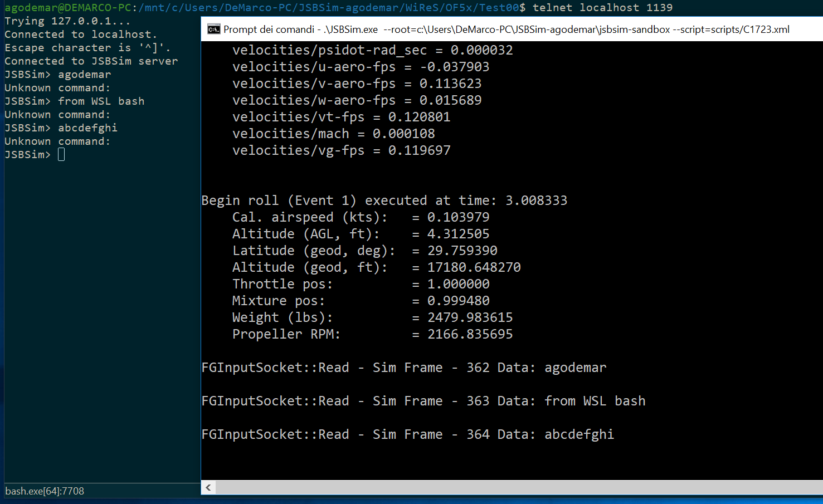Click the velocities/w-aero-fps value line

(357, 100)
